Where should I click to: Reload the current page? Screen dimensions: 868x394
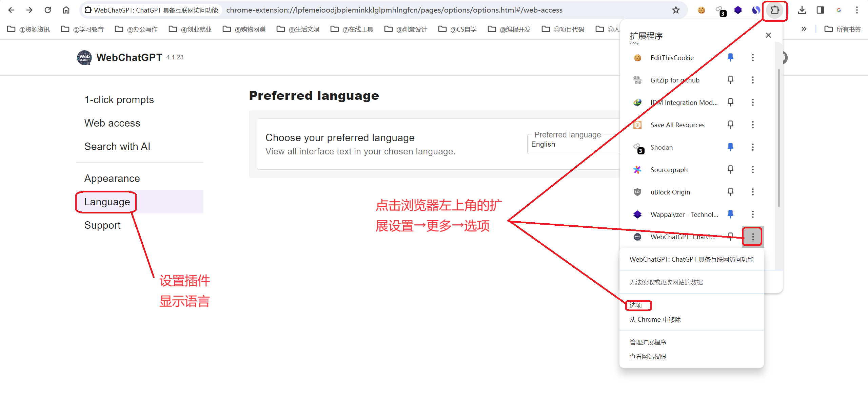(48, 10)
